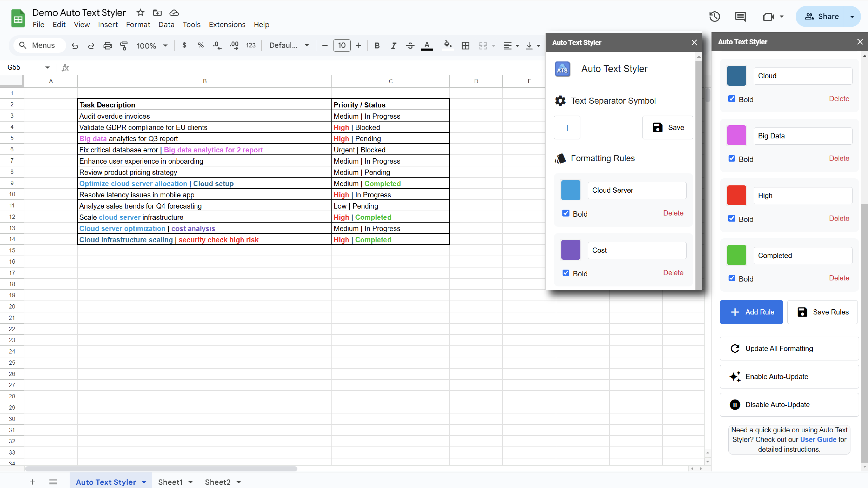Toggle Bold checkbox for Big Data rule

732,158
